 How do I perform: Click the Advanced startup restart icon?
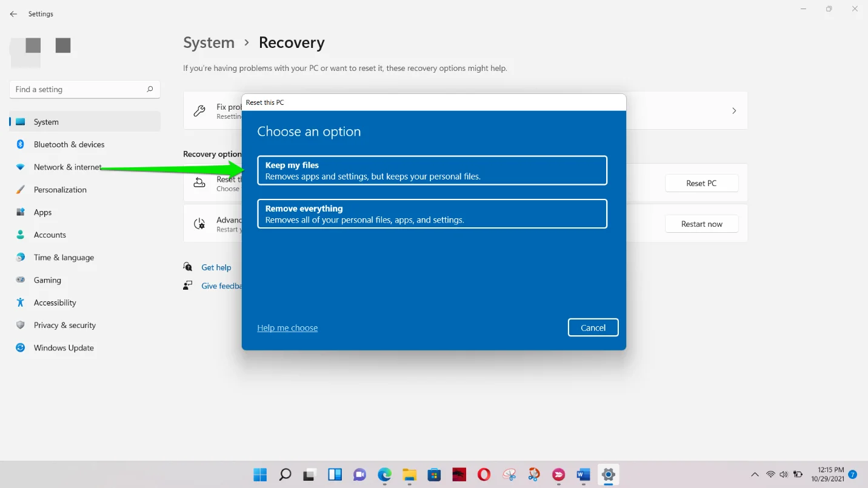(x=199, y=224)
